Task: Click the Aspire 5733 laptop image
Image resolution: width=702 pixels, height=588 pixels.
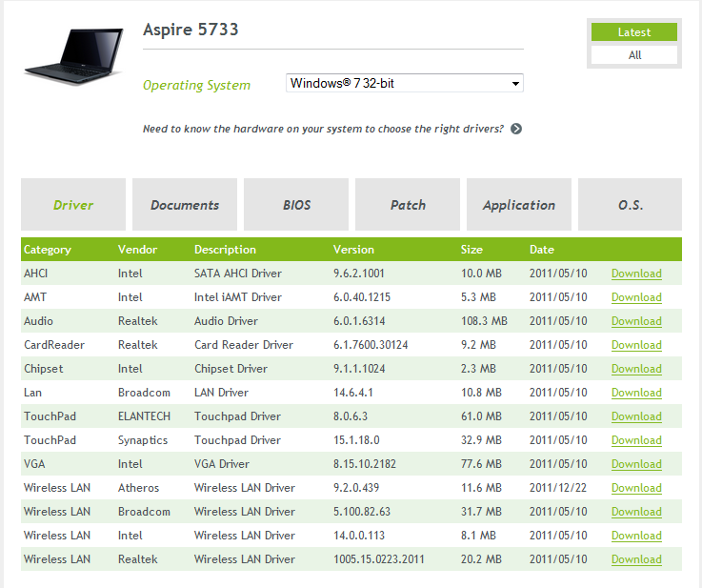Action: tap(74, 56)
